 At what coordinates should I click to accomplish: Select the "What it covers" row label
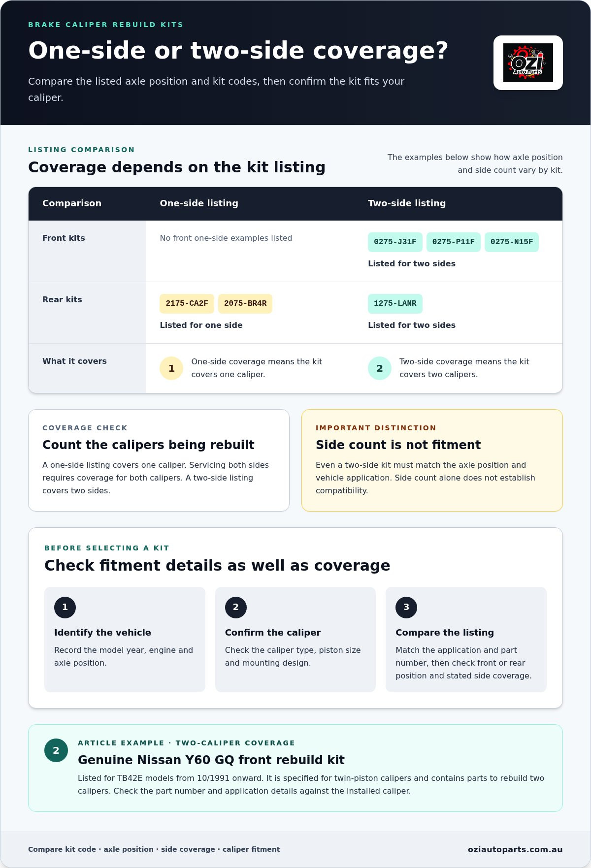74,361
